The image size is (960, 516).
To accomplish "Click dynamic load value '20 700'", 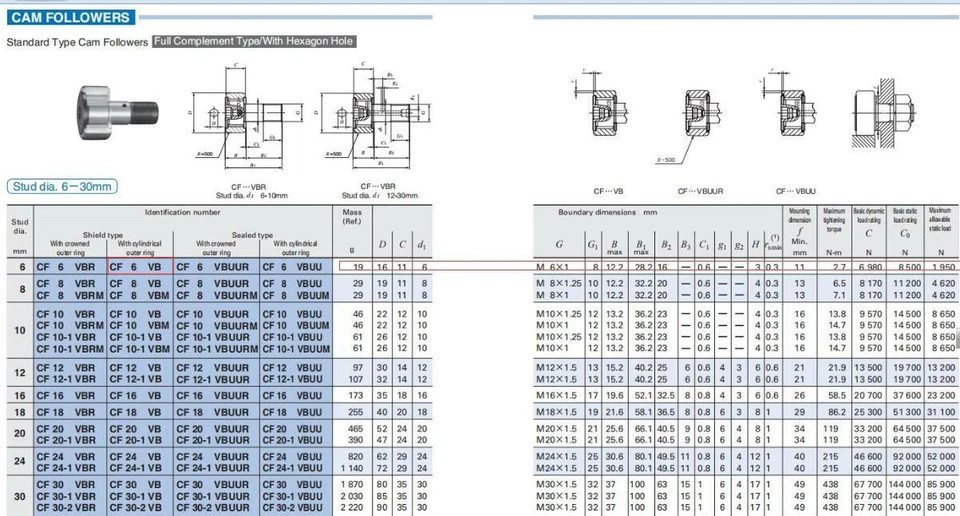I will coord(868,396).
